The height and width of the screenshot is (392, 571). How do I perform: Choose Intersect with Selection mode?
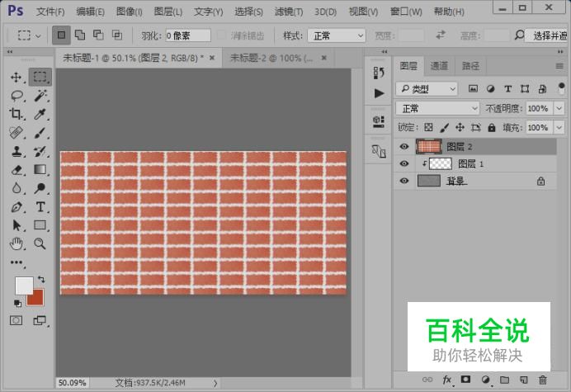(x=117, y=35)
